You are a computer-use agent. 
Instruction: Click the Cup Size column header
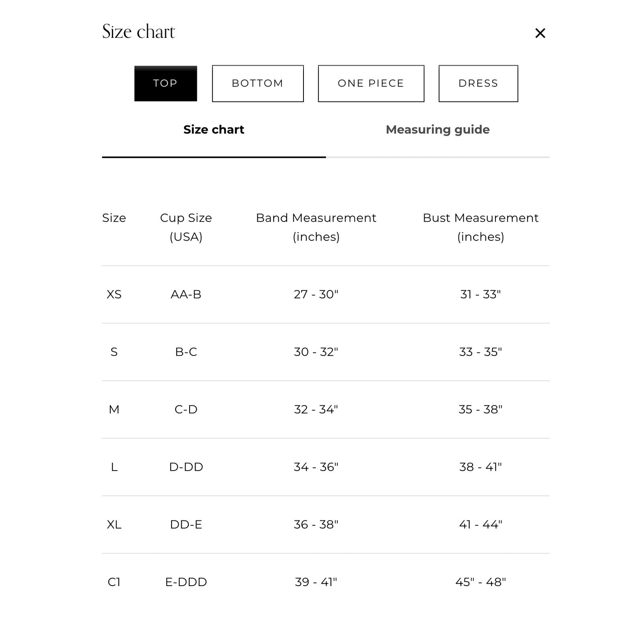coord(186,227)
